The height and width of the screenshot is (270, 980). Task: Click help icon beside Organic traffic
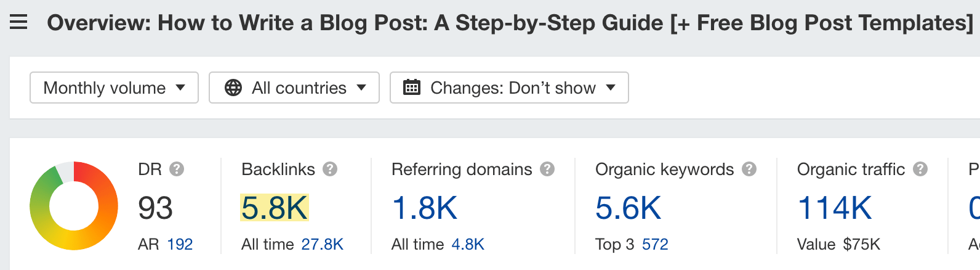920,169
